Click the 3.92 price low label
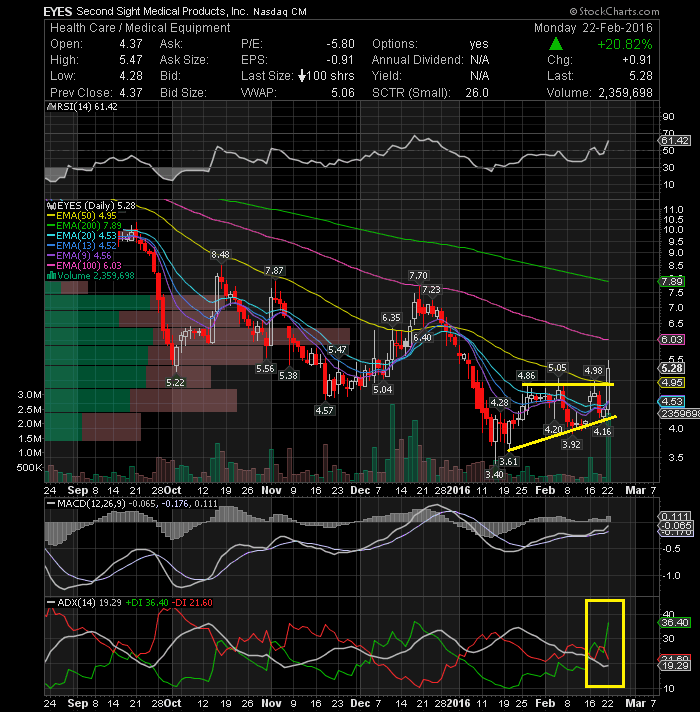 pos(571,445)
